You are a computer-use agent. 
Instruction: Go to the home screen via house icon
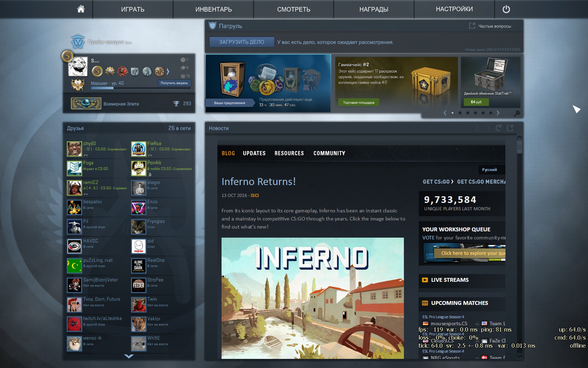click(x=81, y=9)
